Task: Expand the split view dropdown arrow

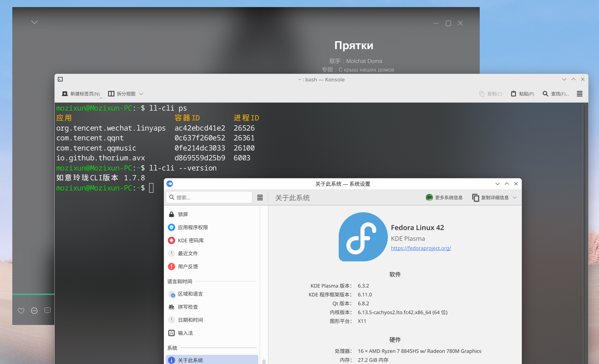Action: coord(141,94)
